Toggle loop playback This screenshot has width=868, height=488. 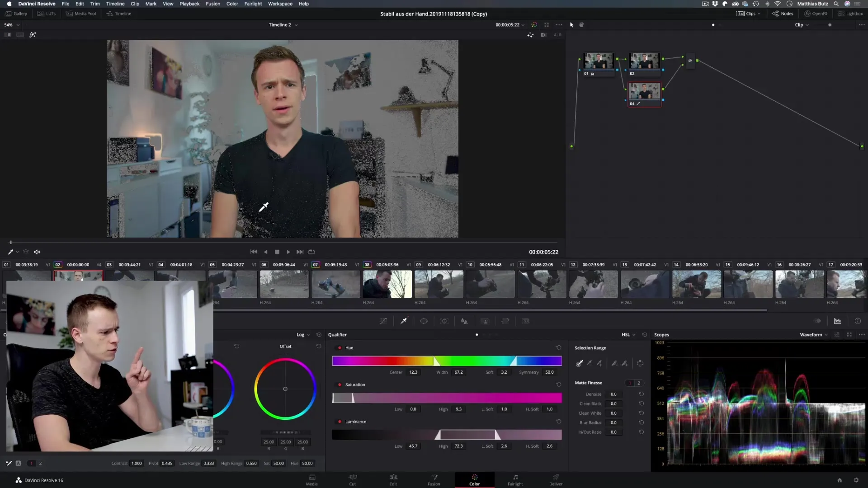coord(311,252)
